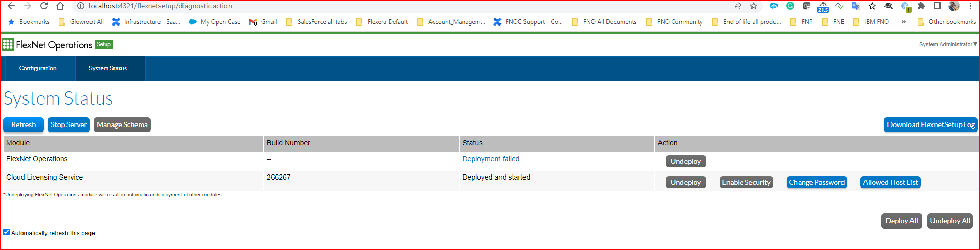Viewport: 980px width, 250px height.
Task: Click Download FlexnetSetup Log
Action: 931,125
